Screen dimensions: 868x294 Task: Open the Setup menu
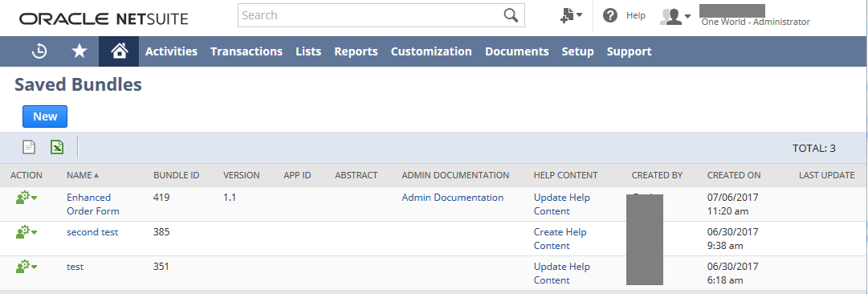577,51
